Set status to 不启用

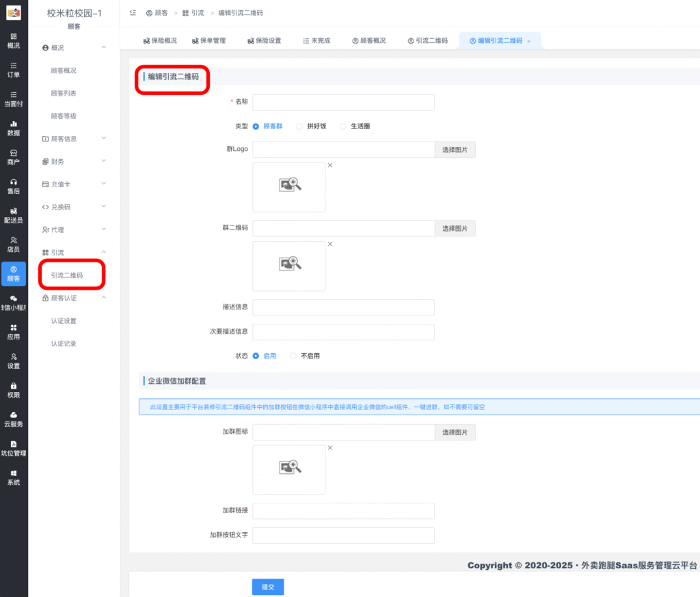[x=293, y=356]
